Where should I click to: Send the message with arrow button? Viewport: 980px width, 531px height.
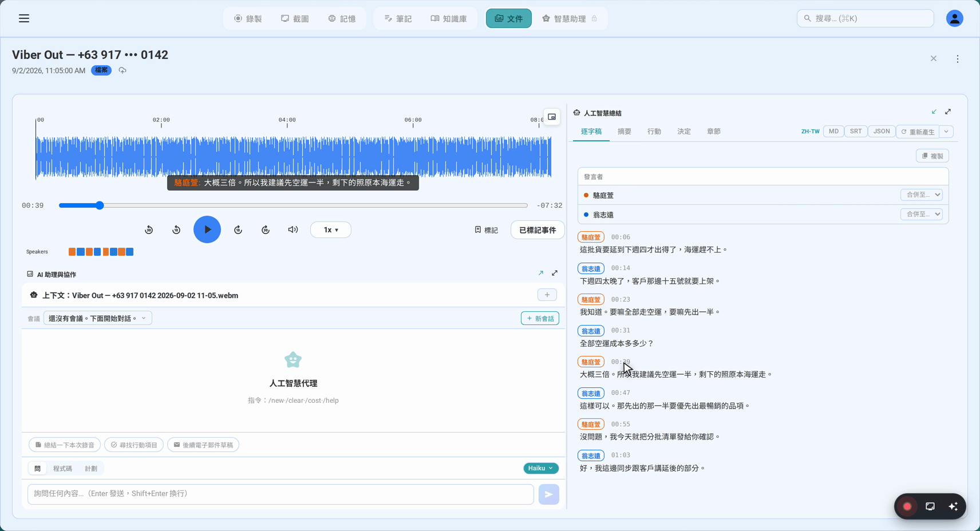click(548, 494)
